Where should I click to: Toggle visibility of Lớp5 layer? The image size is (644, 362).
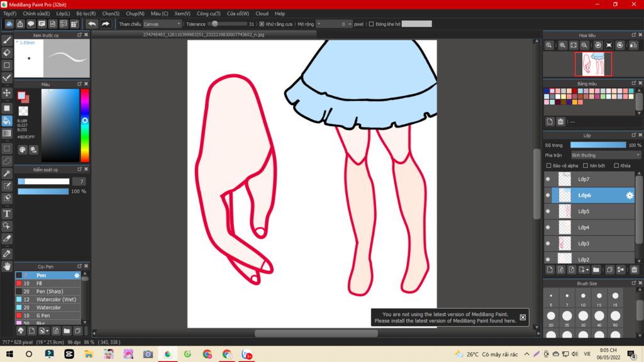tap(548, 211)
